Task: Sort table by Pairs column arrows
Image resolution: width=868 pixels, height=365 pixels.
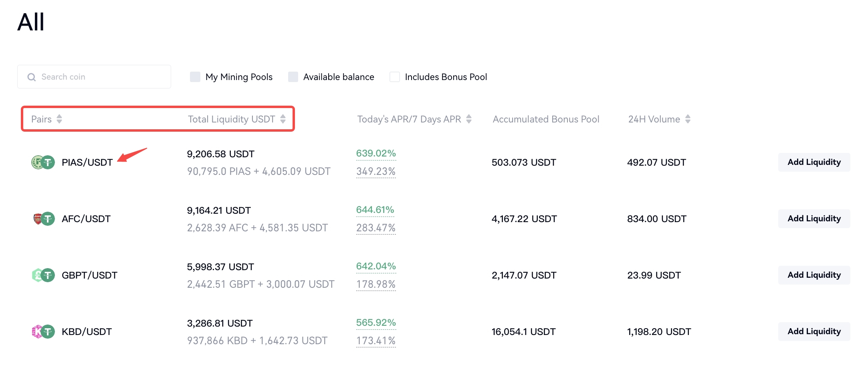Action: [x=59, y=119]
